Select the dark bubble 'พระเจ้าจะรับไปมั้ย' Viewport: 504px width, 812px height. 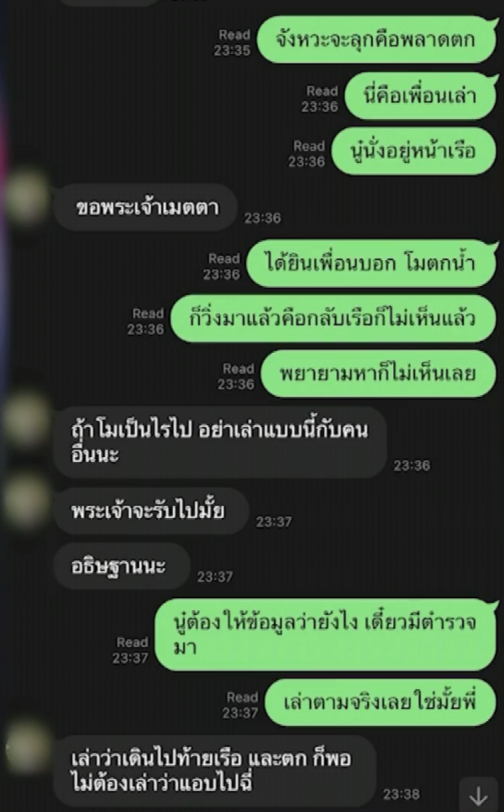pyautogui.click(x=151, y=511)
